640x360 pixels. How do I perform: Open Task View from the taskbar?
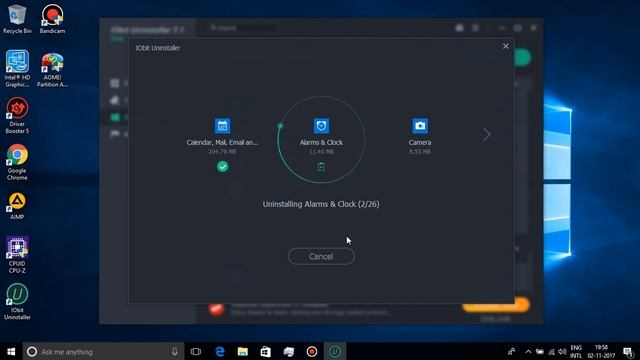coord(196,351)
